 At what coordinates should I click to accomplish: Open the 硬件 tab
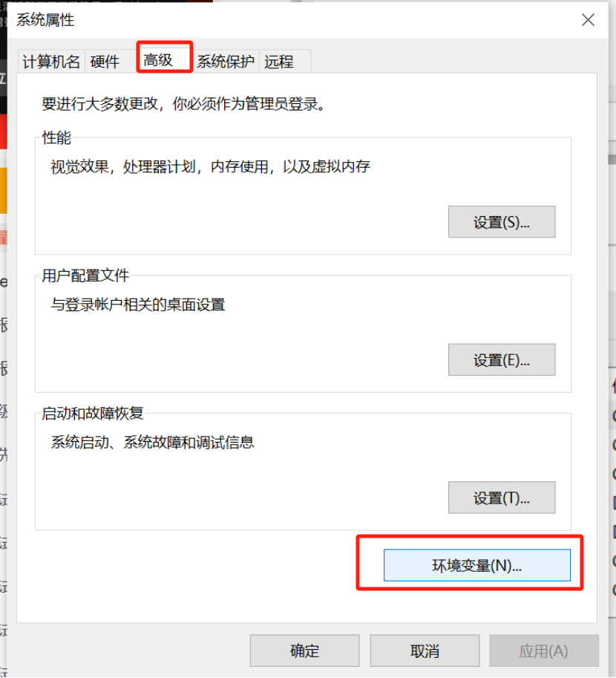coord(105,62)
